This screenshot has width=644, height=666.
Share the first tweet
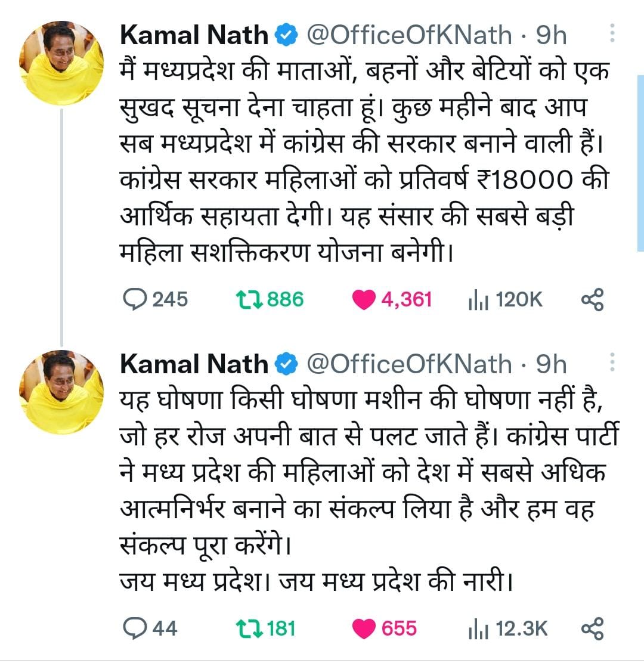pyautogui.click(x=592, y=299)
